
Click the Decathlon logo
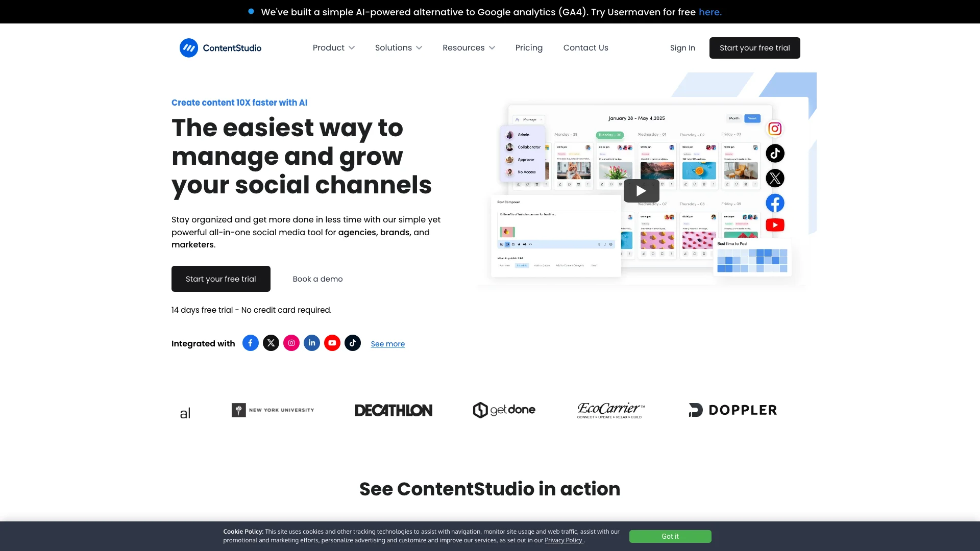click(x=394, y=410)
